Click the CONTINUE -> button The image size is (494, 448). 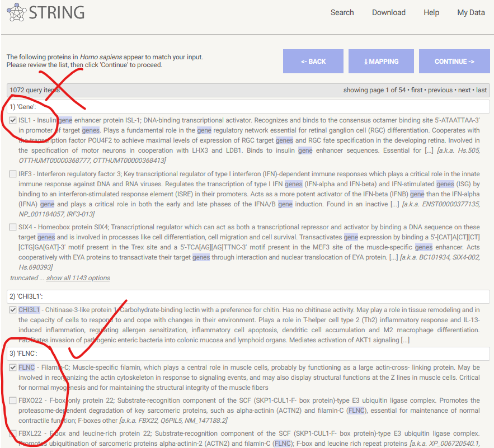pyautogui.click(x=454, y=61)
